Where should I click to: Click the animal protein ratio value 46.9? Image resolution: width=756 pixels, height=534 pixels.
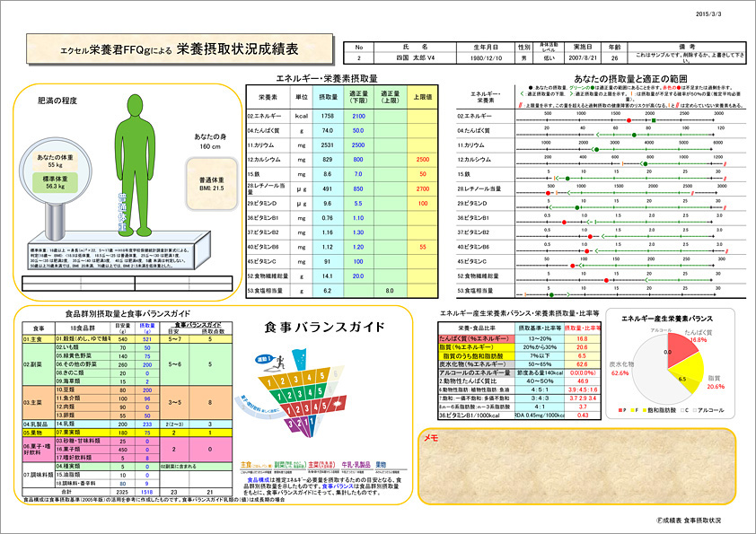tap(583, 381)
